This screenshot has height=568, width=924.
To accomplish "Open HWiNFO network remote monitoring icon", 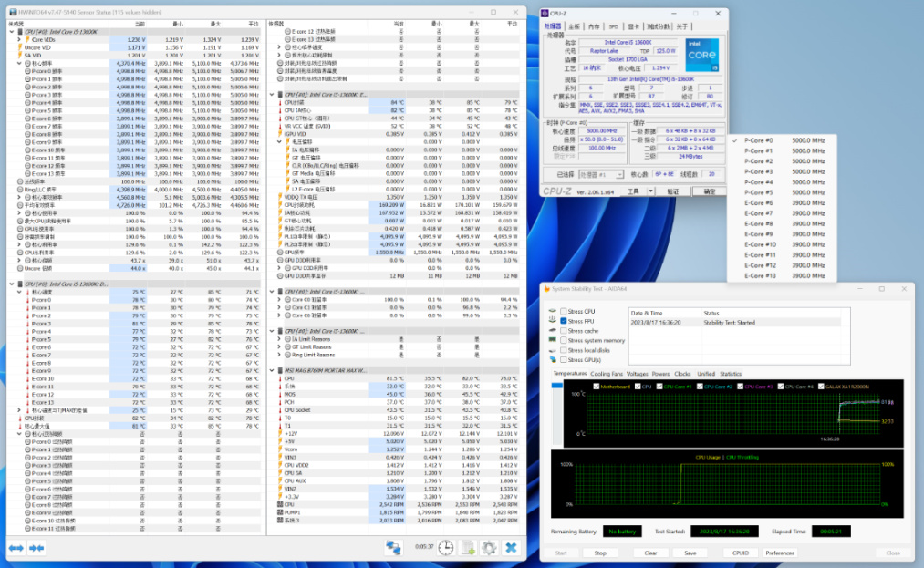I will pos(393,547).
